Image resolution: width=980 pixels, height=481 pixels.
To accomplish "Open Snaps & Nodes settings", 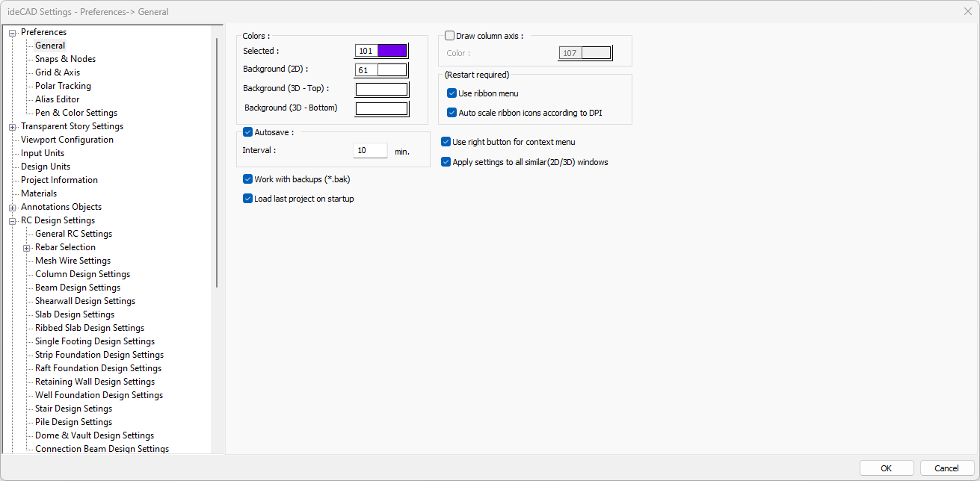I will point(65,59).
